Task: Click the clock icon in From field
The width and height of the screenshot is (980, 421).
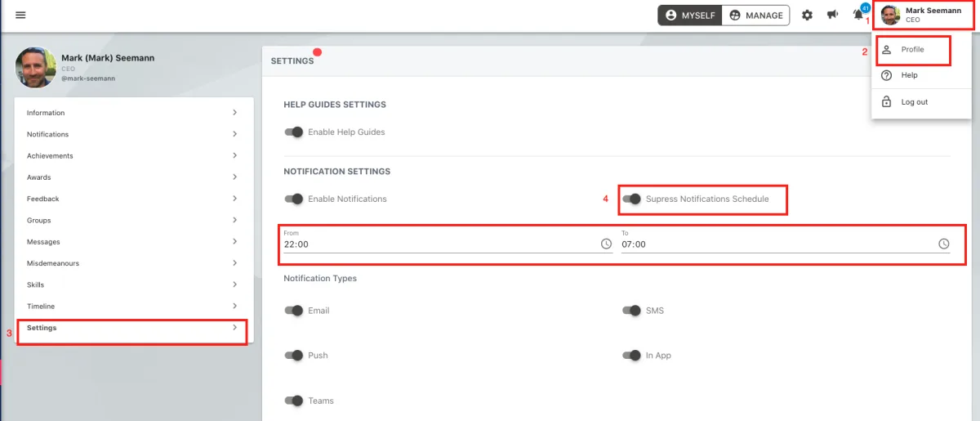Action: pyautogui.click(x=606, y=244)
